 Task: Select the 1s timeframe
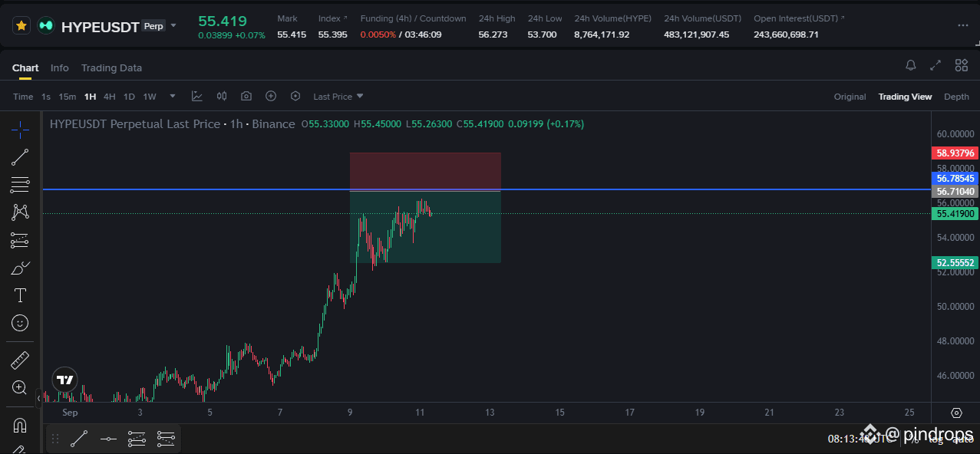click(46, 97)
